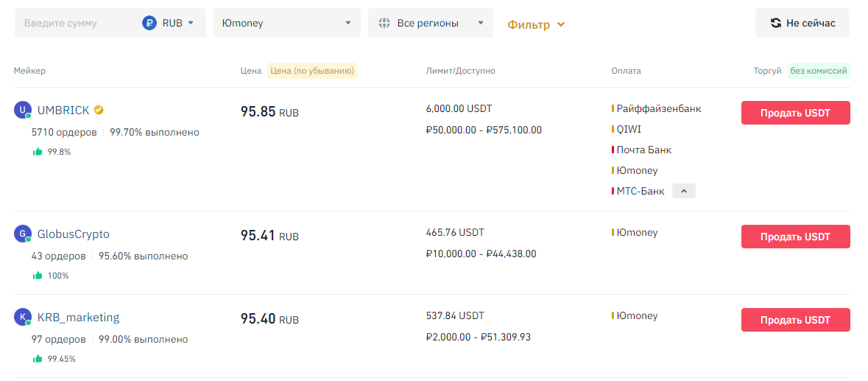Click Юmoney payment in GlobusCrypto row
Screen dimensions: 868x381
(x=637, y=233)
